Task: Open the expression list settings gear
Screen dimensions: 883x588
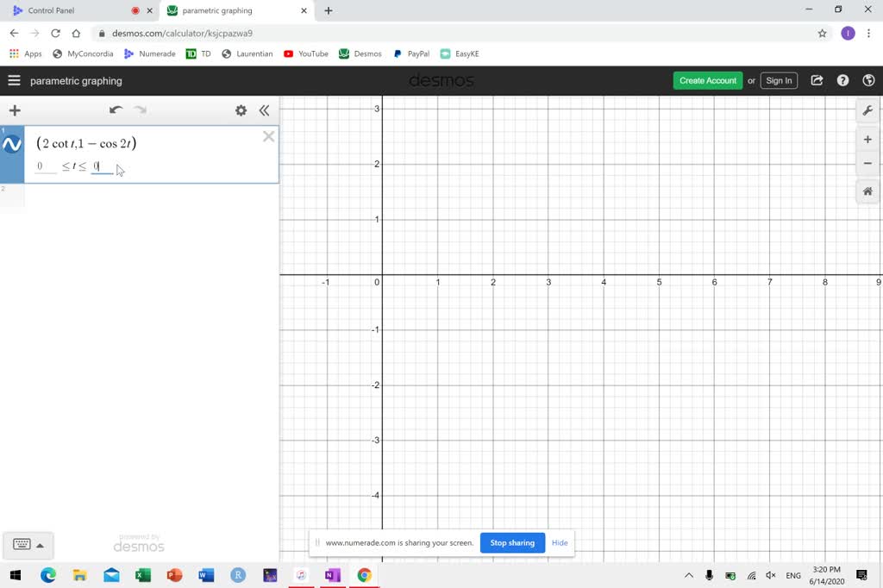Action: click(x=241, y=110)
